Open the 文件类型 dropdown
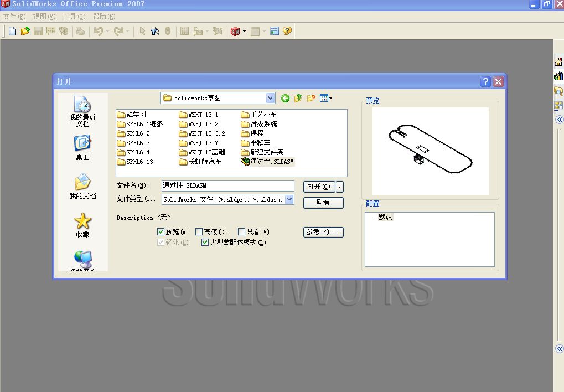This screenshot has height=392, width=564. pos(289,199)
